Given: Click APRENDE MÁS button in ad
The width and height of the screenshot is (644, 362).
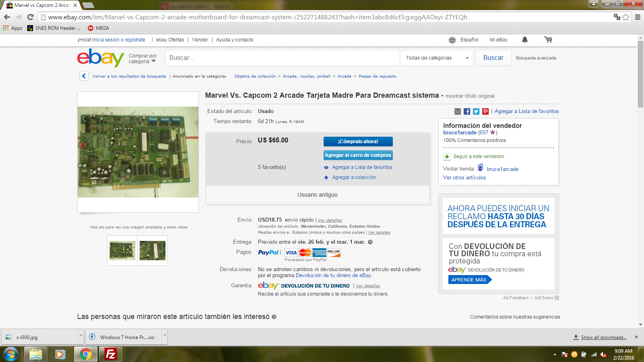Looking at the screenshot, I should (x=469, y=280).
